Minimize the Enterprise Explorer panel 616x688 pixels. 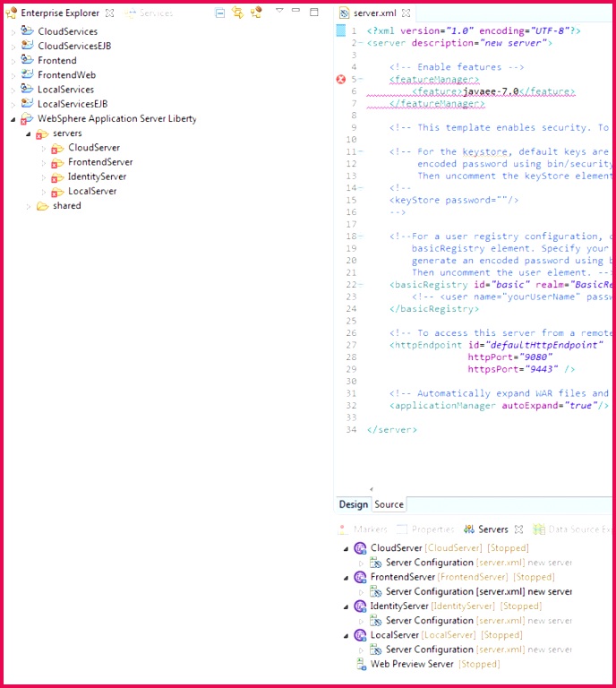(x=296, y=10)
